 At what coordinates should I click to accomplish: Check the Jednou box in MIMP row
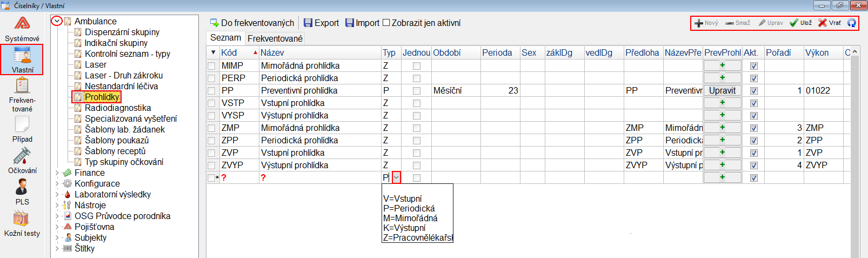coord(416,66)
